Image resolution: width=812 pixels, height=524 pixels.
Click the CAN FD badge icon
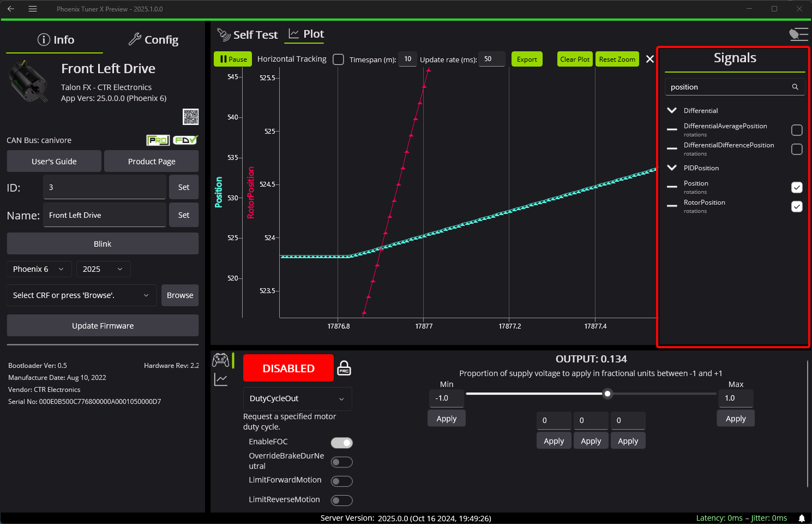pyautogui.click(x=185, y=140)
